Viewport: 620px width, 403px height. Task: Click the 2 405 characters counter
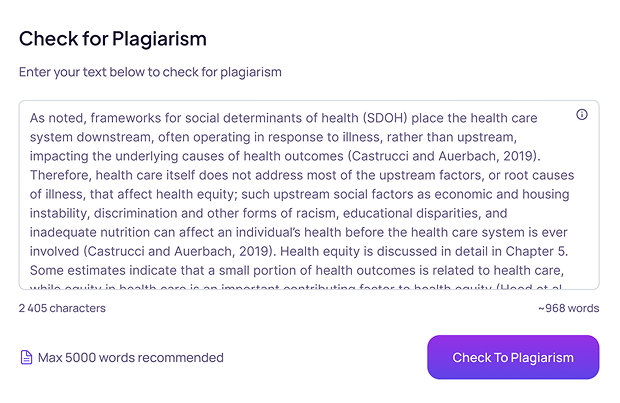click(x=62, y=308)
